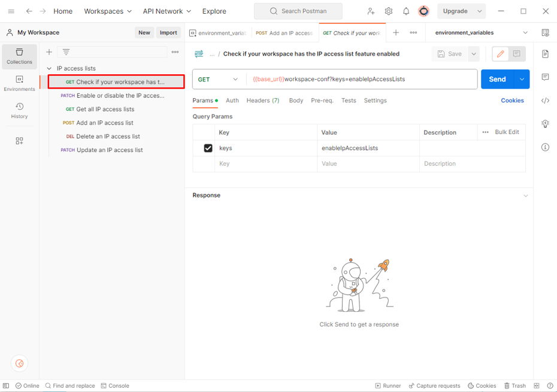Screen dimensions: 557x392
Task: Open the History sidebar section
Action: [x=19, y=111]
